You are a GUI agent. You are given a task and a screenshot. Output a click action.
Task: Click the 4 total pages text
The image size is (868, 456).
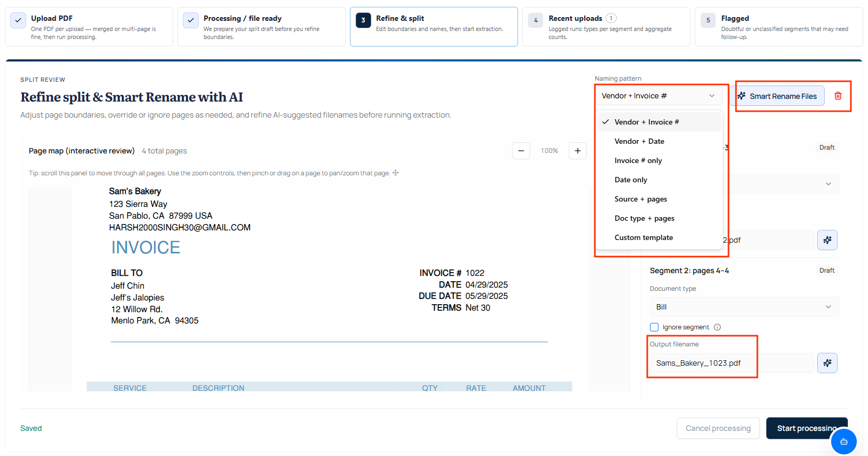pos(164,151)
